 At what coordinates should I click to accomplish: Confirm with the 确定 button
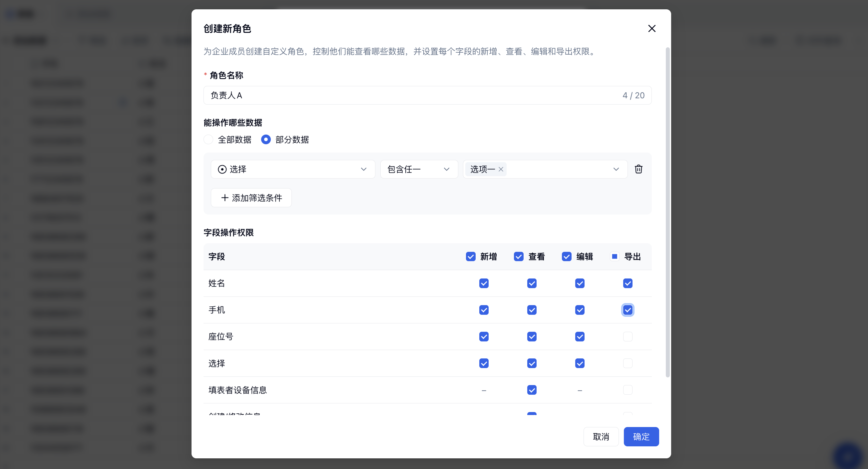pyautogui.click(x=641, y=437)
